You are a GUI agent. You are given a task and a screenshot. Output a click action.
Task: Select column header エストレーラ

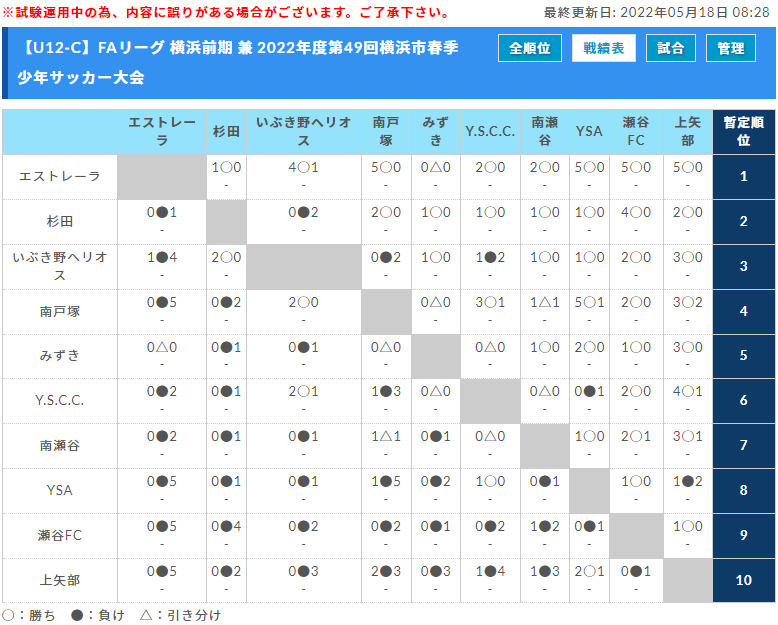[162, 132]
